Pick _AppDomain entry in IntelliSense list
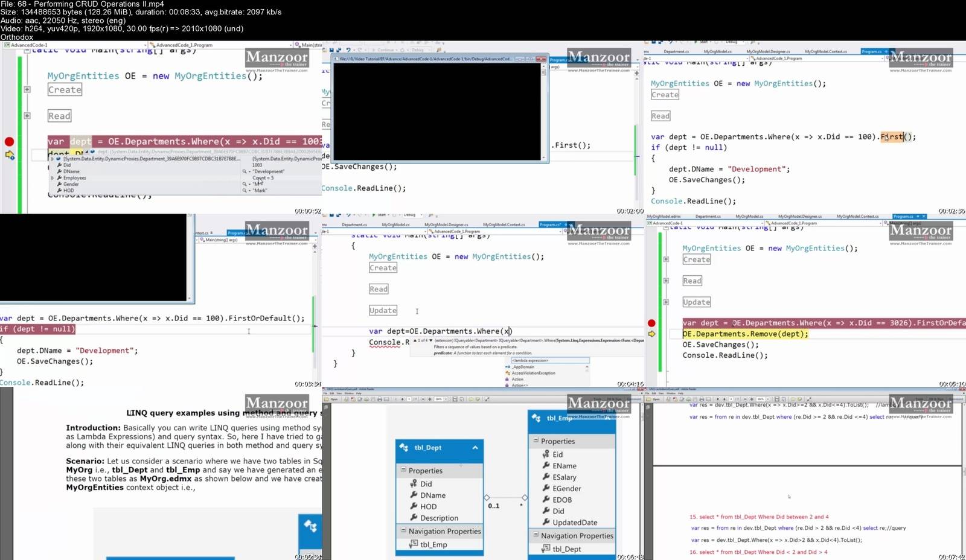The height and width of the screenshot is (560, 966). pos(523,367)
